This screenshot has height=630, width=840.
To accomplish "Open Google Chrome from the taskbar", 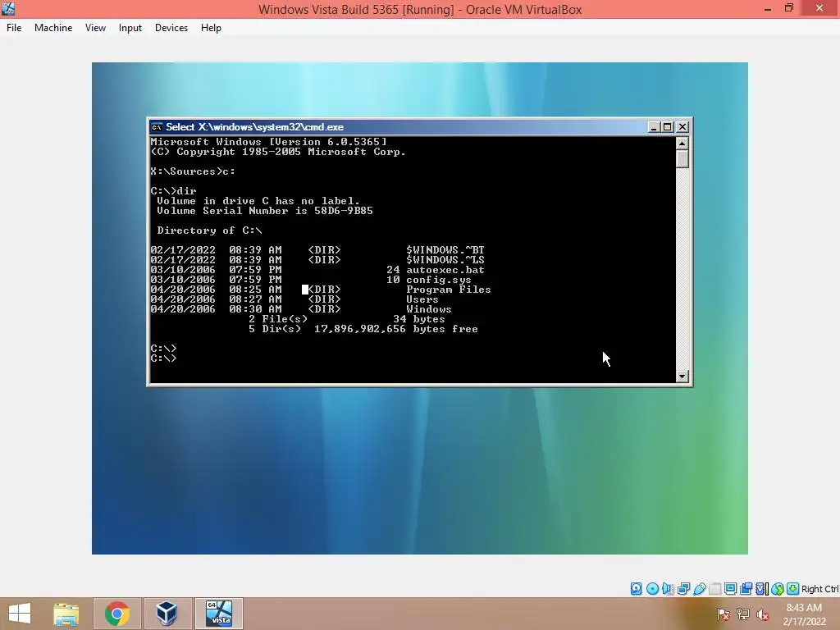I will (x=116, y=614).
